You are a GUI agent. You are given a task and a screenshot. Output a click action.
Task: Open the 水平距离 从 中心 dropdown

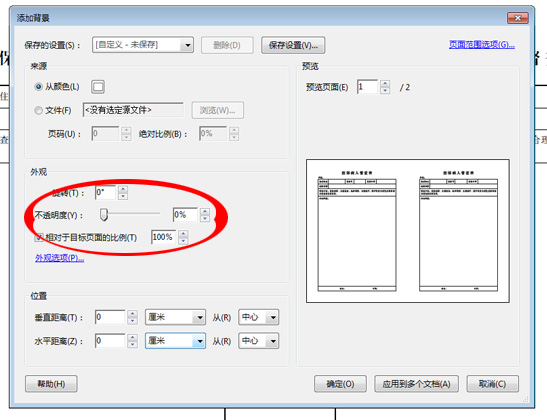[x=258, y=341]
